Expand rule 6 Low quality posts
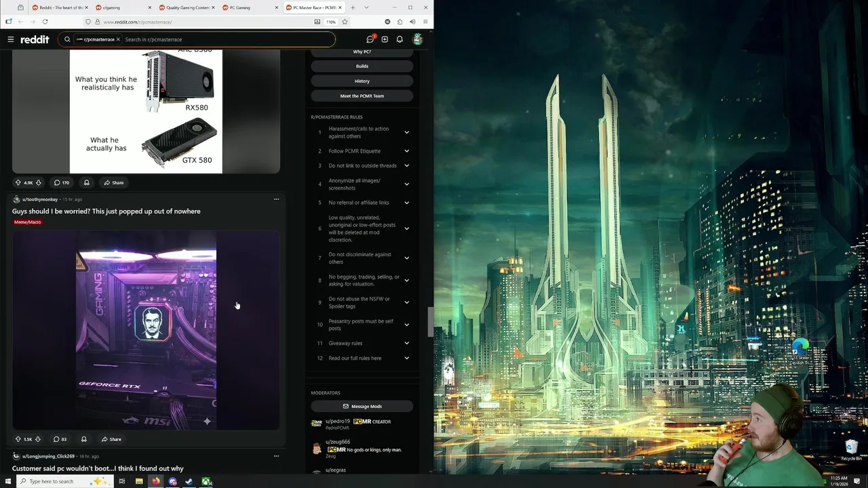 click(407, 228)
